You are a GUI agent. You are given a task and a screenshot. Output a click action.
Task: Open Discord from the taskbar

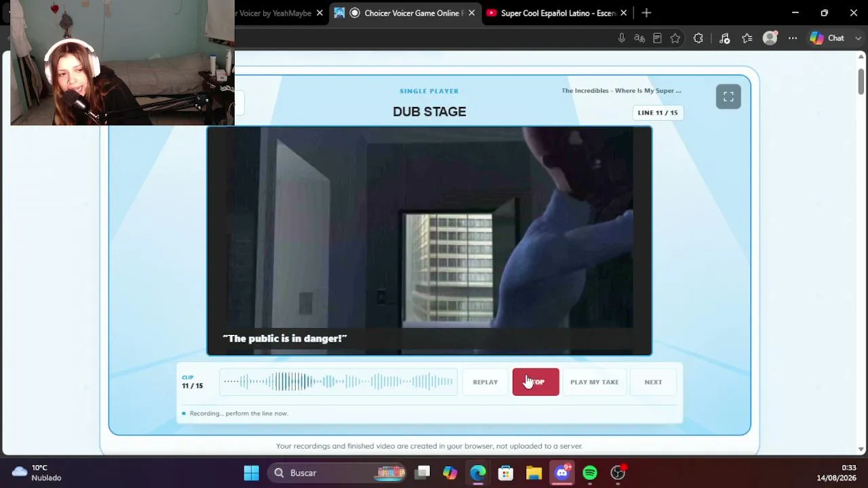[x=562, y=472]
